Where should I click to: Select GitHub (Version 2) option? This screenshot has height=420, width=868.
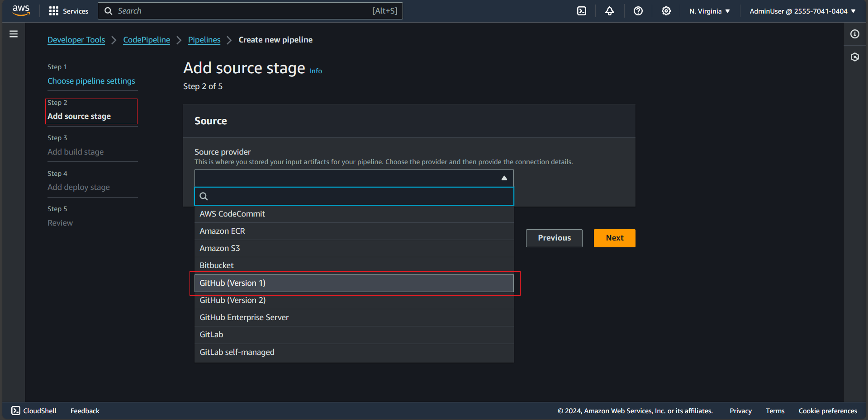[x=354, y=300]
